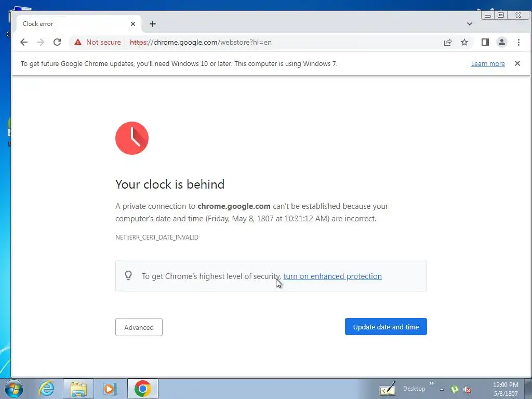This screenshot has height=399, width=532.
Task: Expand the Desktop toolbar chevron
Action: pos(432,383)
